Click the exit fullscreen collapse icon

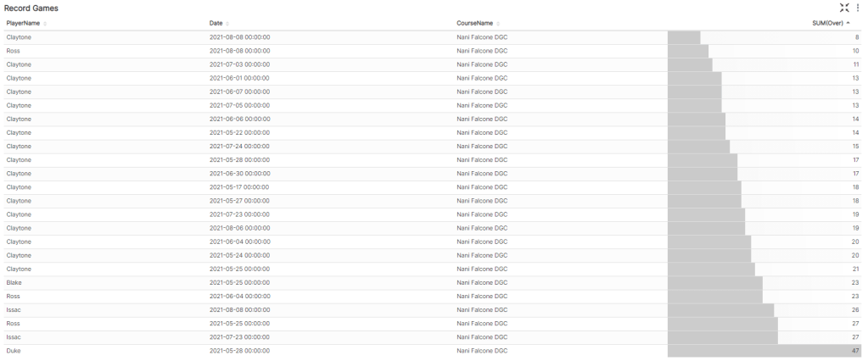click(844, 8)
